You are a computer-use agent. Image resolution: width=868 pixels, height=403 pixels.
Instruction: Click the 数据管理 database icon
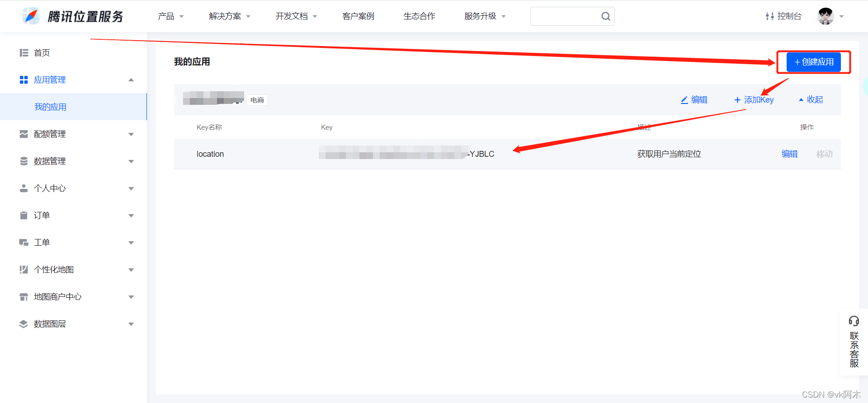(x=24, y=161)
